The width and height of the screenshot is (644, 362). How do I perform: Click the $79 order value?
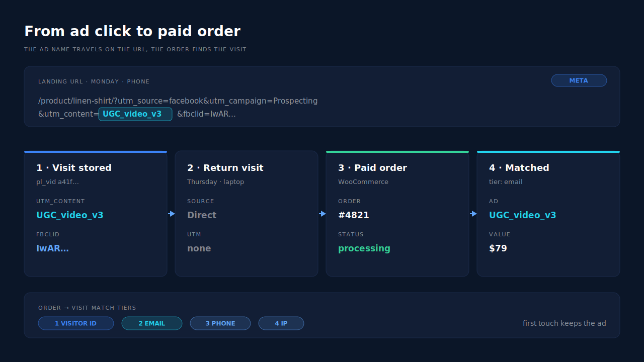coord(498,248)
